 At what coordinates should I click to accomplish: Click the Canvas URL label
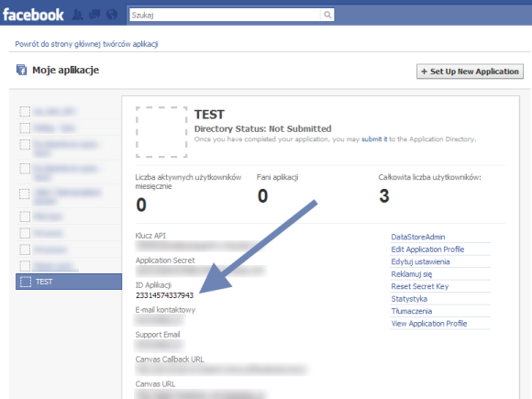(155, 384)
